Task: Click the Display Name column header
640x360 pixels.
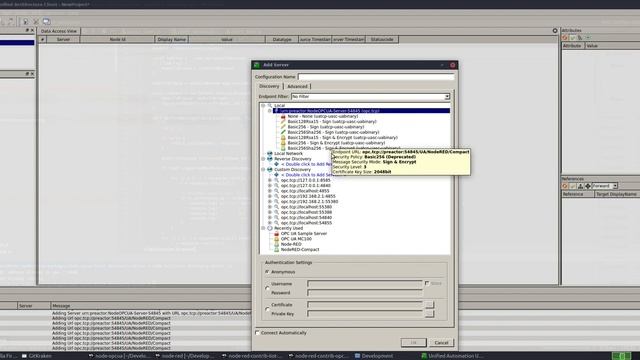Action: pos(172,40)
